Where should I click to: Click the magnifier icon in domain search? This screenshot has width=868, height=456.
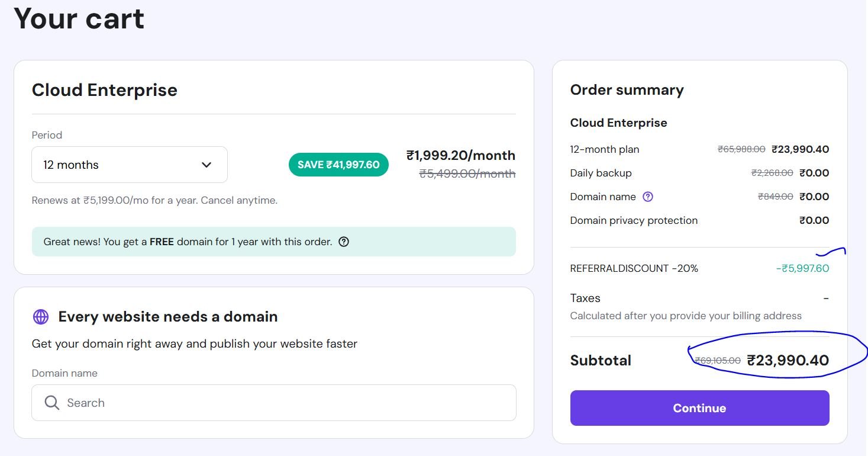(52, 403)
